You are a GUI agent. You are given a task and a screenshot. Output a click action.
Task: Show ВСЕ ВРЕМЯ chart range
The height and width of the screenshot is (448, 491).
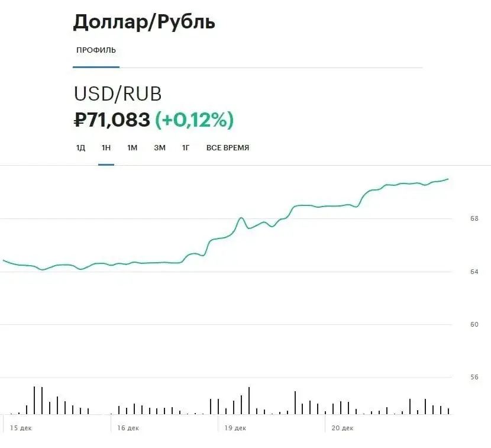(228, 147)
